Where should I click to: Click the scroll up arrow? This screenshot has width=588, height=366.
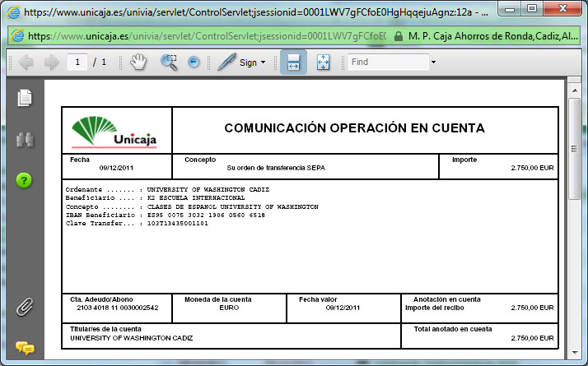click(x=575, y=90)
